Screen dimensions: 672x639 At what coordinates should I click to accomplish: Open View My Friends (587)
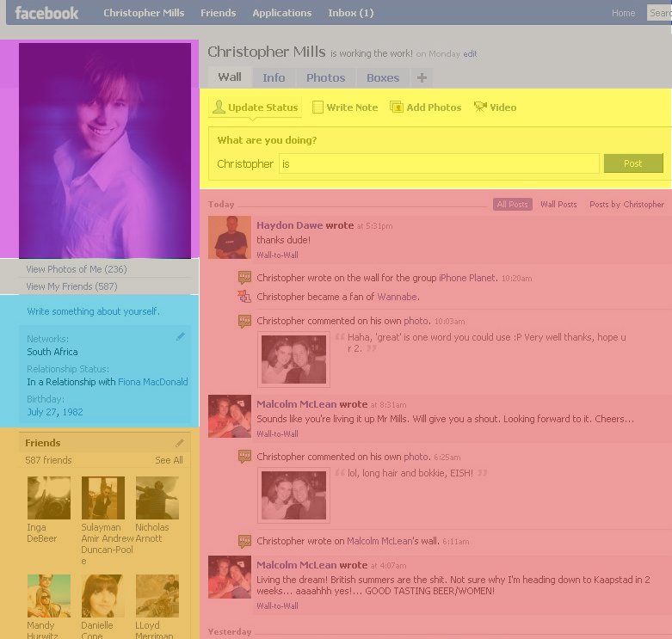coord(71,286)
